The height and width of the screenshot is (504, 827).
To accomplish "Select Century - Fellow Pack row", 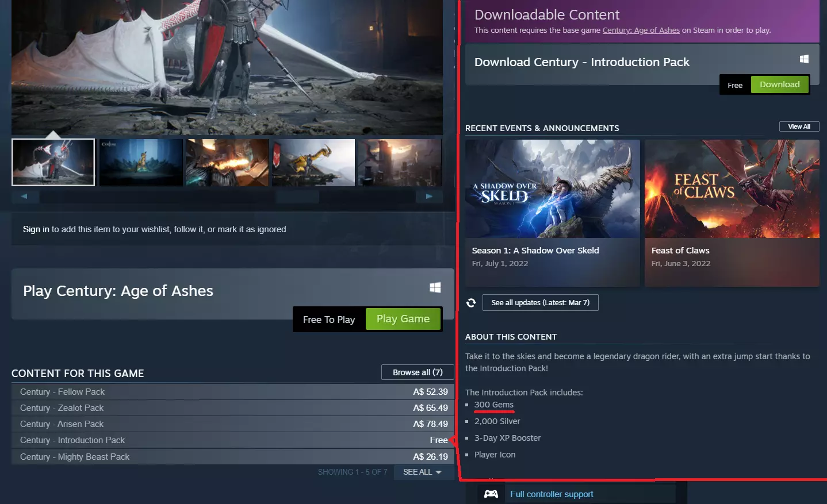I will (x=233, y=392).
